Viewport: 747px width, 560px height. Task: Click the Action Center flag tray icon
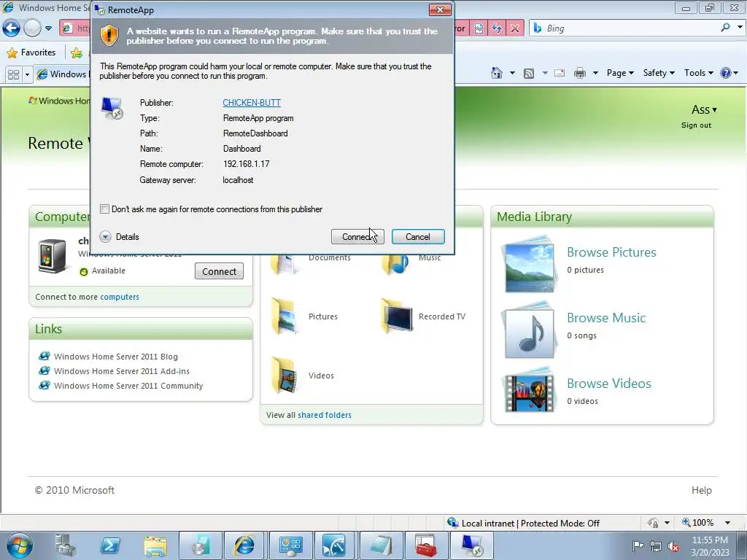pyautogui.click(x=638, y=545)
